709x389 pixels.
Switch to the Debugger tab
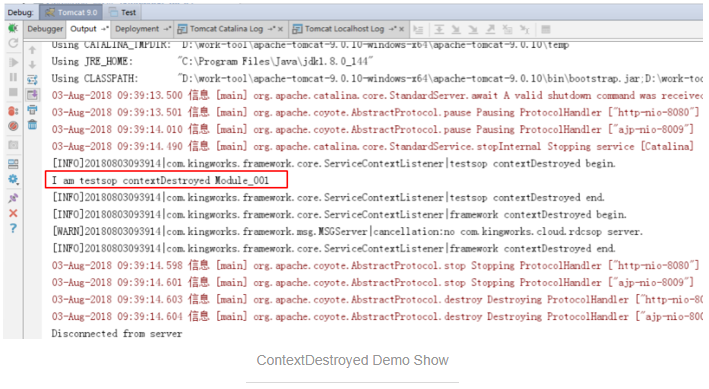point(45,28)
